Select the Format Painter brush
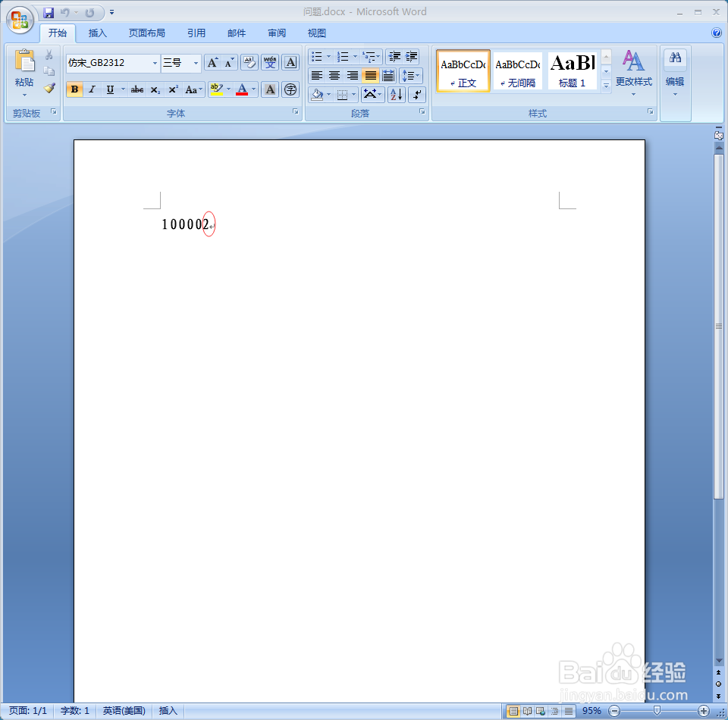 [49, 88]
